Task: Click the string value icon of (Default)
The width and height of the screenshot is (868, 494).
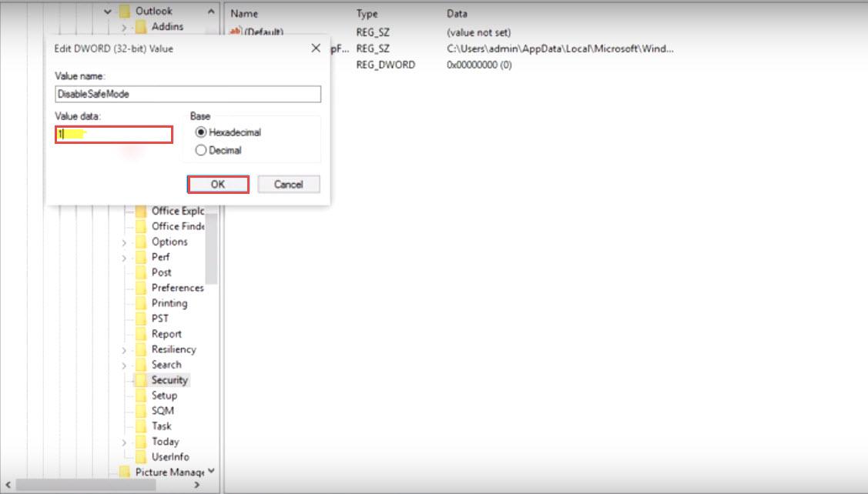Action: [x=236, y=32]
